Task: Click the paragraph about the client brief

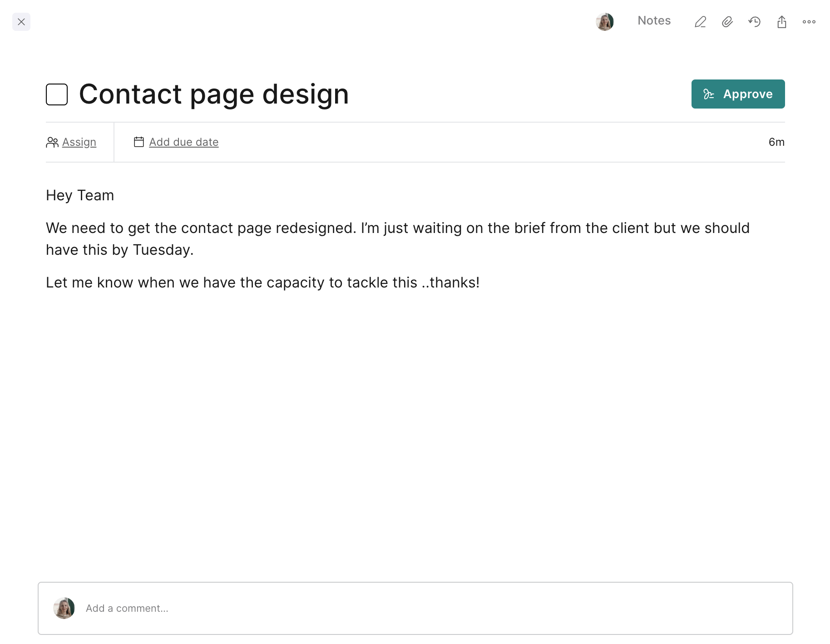Action: tap(397, 239)
